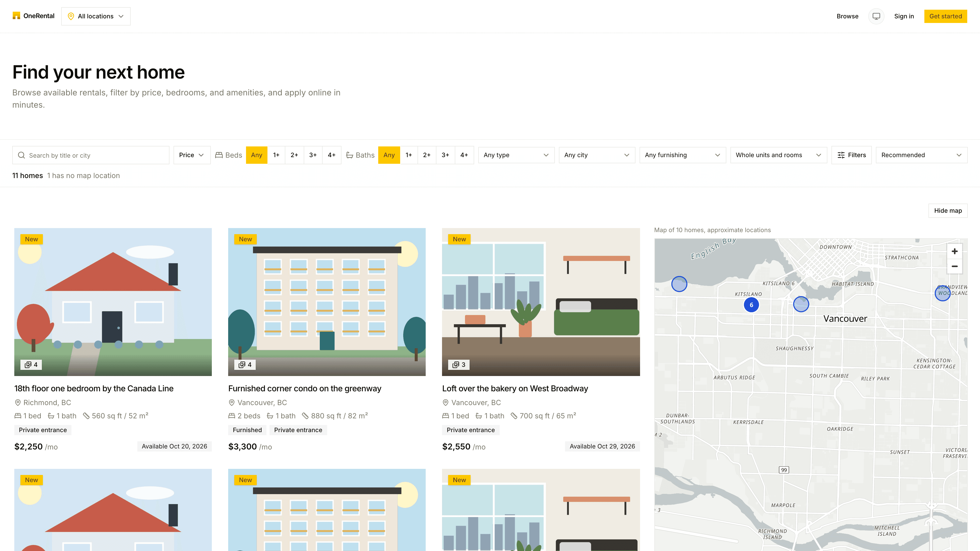Zoom in on the map

[954, 251]
